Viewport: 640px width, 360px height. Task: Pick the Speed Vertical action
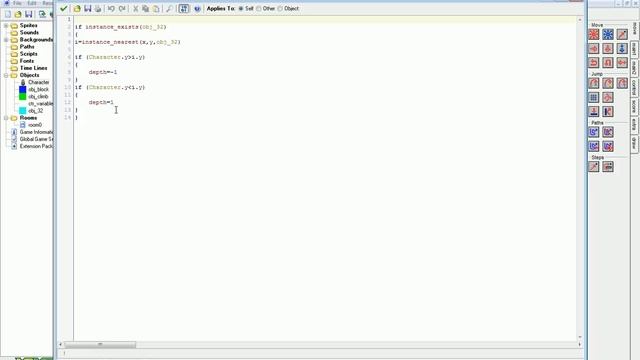[608, 49]
